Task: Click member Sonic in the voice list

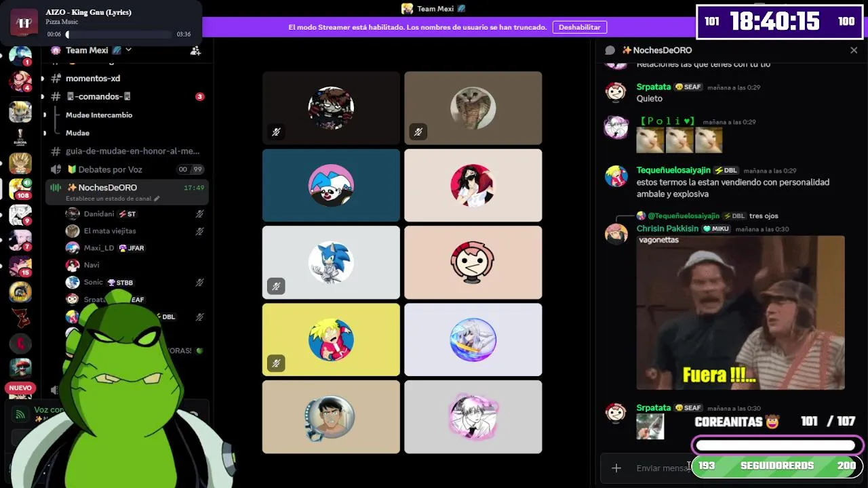Action: (94, 282)
